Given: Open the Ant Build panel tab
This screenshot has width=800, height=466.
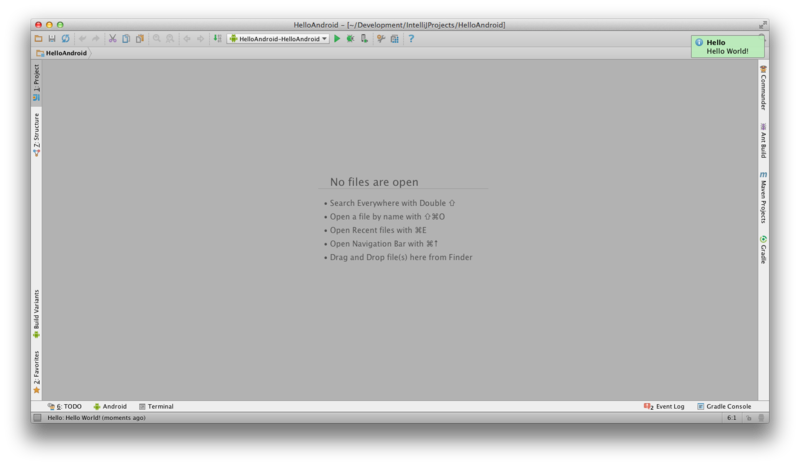Looking at the screenshot, I should pos(763,140).
